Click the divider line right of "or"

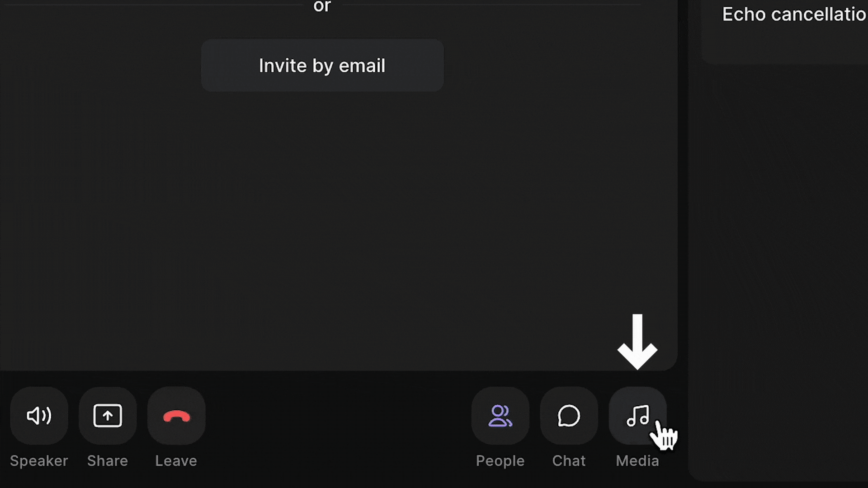pyautogui.click(x=492, y=5)
